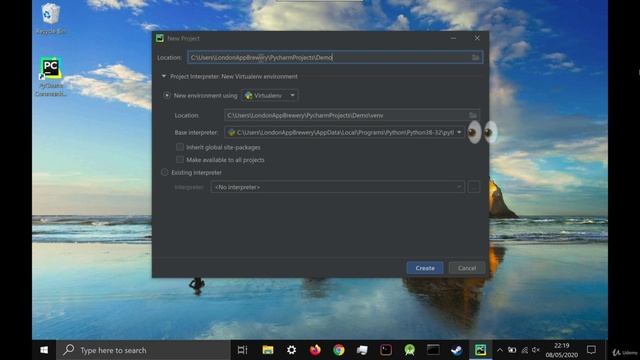The width and height of the screenshot is (640, 360).
Task: Select the Existing interpreter radio button
Action: (x=164, y=172)
